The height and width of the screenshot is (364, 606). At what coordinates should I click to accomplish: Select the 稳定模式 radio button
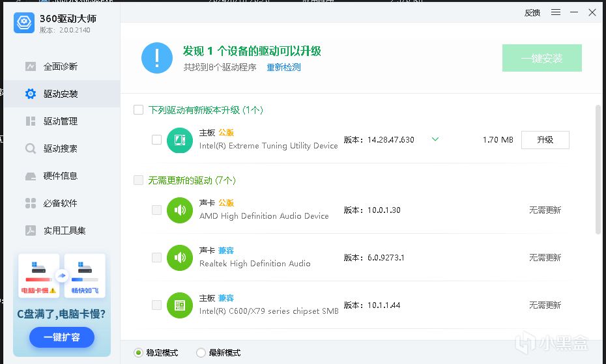[x=138, y=352]
